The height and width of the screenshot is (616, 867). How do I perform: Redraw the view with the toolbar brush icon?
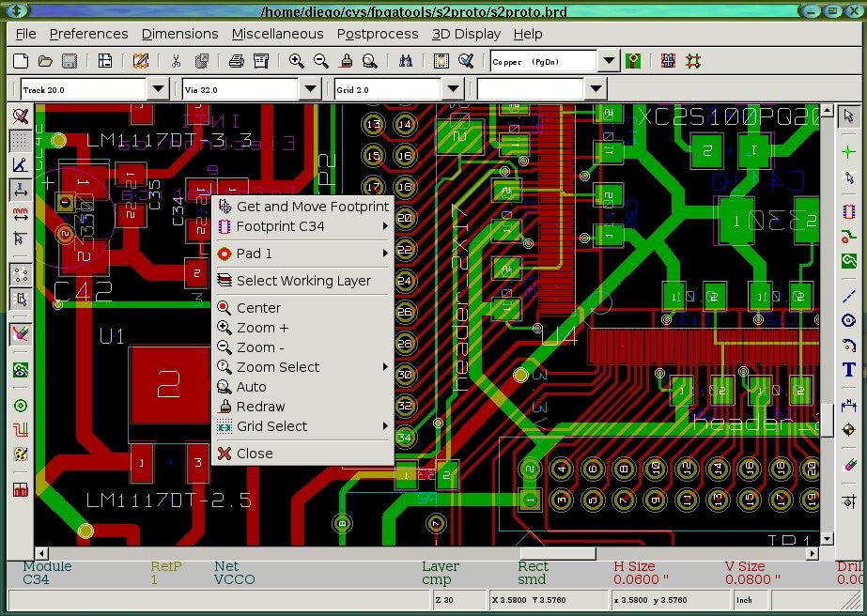pos(346,61)
